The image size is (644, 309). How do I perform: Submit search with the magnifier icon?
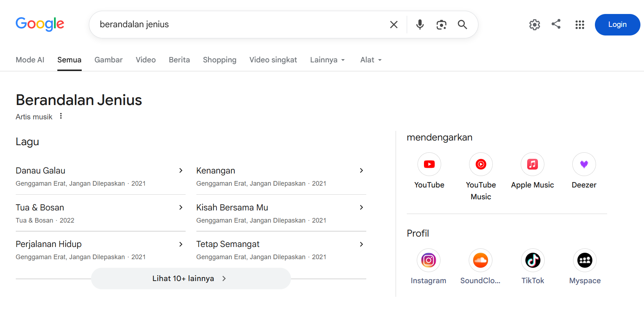462,24
